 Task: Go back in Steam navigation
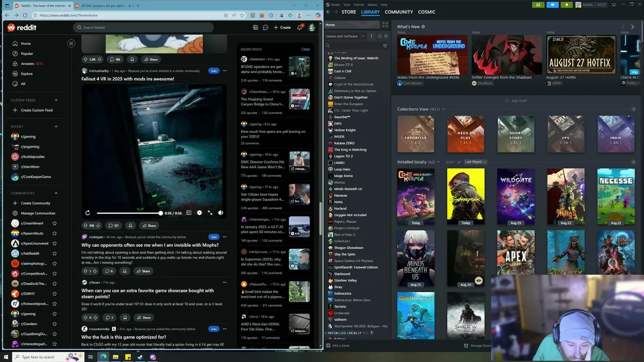(x=328, y=12)
